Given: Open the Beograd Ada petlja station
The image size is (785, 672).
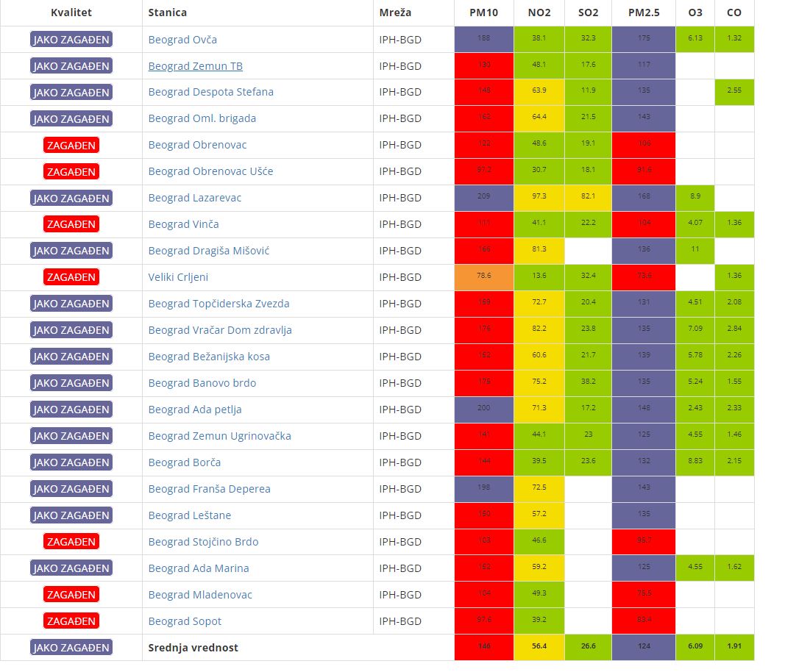Looking at the screenshot, I should point(195,410).
